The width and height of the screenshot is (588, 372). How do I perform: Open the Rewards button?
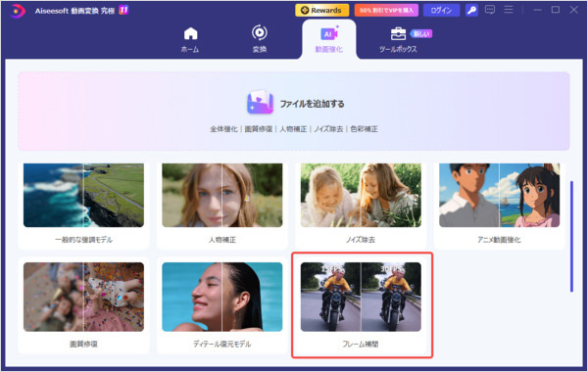[x=322, y=11]
